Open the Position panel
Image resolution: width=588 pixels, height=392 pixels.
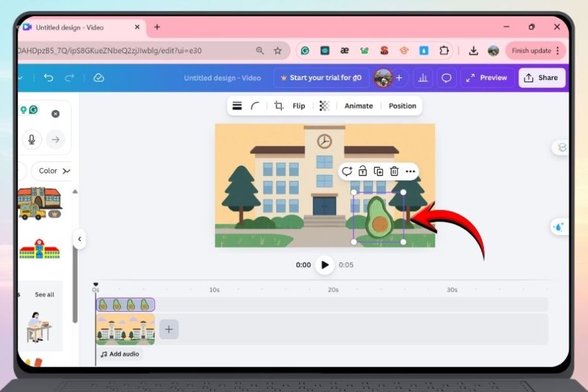point(402,106)
